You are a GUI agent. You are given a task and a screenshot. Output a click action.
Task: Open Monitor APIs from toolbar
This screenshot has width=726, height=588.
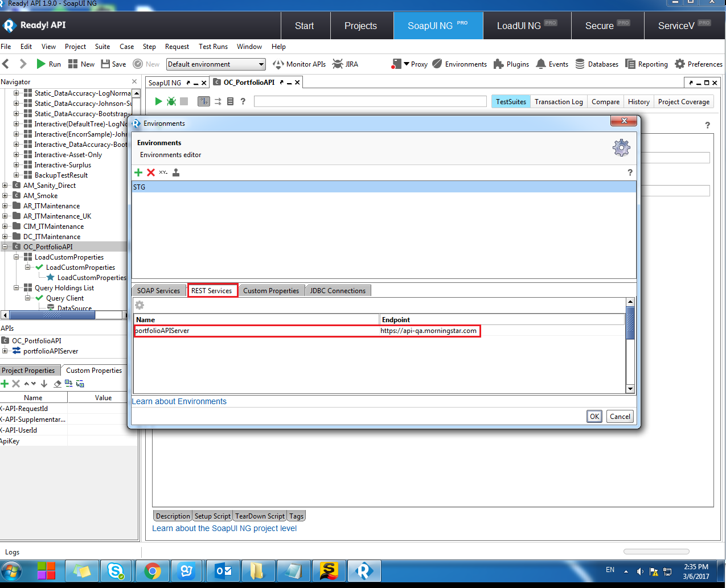coord(299,64)
